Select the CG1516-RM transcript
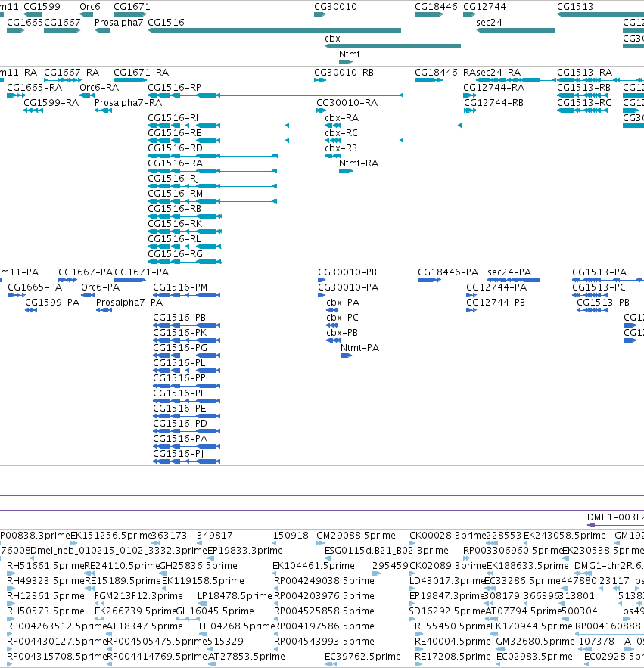 point(212,201)
